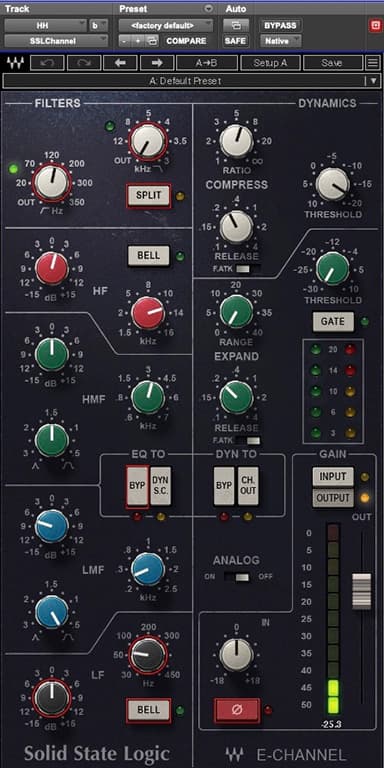Flip the ANALOG on/off switch
The width and height of the screenshot is (384, 768).
tap(237, 577)
